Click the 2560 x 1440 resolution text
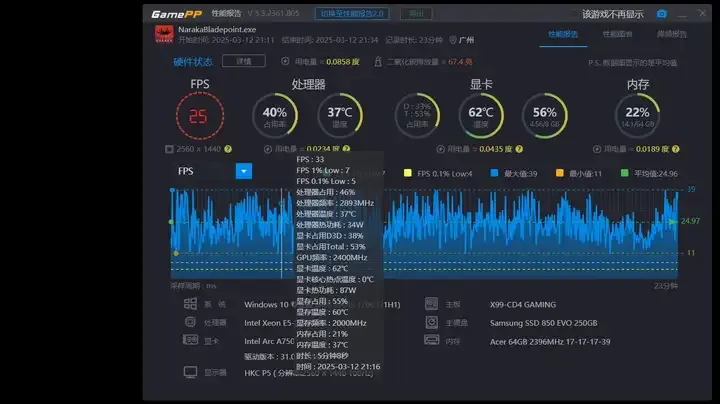 198,149
